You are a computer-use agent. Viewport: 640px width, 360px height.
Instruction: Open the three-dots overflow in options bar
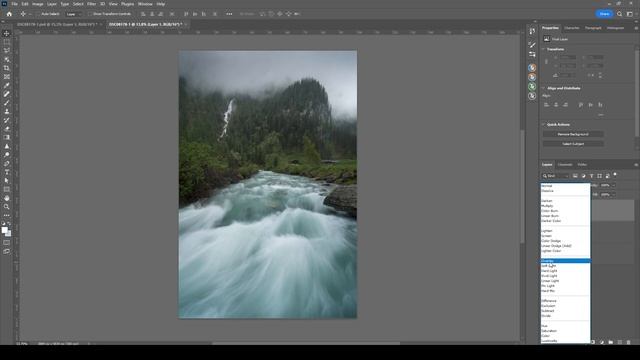[x=229, y=14]
